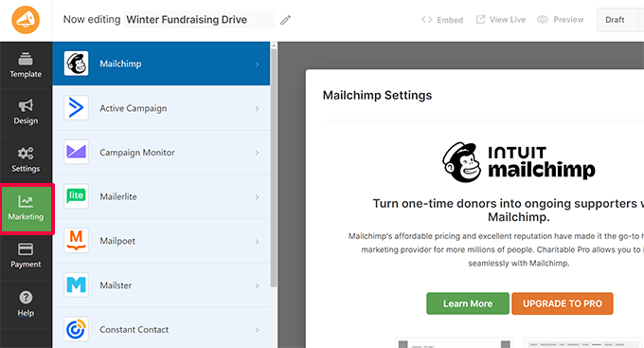This screenshot has height=348, width=644.
Task: Expand the Mailchimp row chevron
Action: click(257, 64)
